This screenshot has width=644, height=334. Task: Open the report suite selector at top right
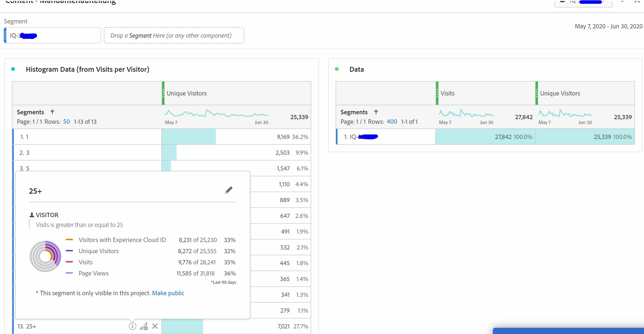point(583,3)
